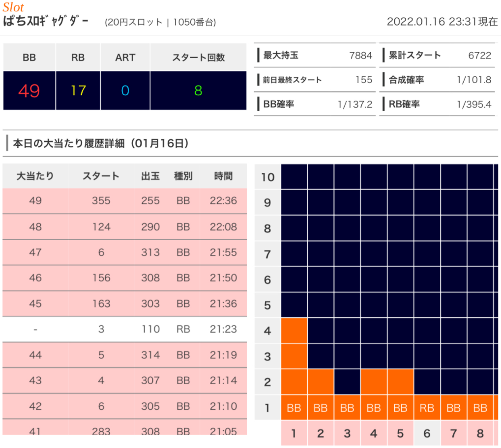The image size is (501, 448).
Task: Select the RB history row at 21:23
Action: (124, 329)
